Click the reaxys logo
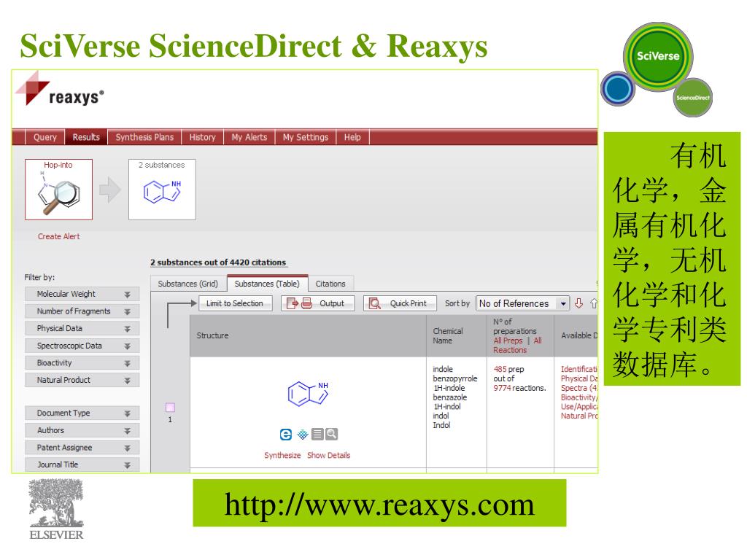The height and width of the screenshot is (560, 747). [60, 90]
